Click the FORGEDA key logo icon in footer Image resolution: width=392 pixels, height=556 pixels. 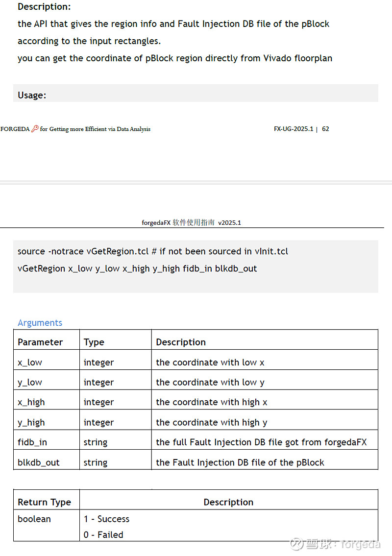point(35,129)
